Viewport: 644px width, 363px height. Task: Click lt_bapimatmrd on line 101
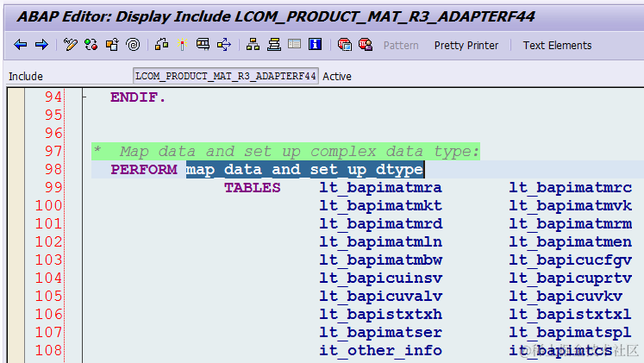coord(381,224)
